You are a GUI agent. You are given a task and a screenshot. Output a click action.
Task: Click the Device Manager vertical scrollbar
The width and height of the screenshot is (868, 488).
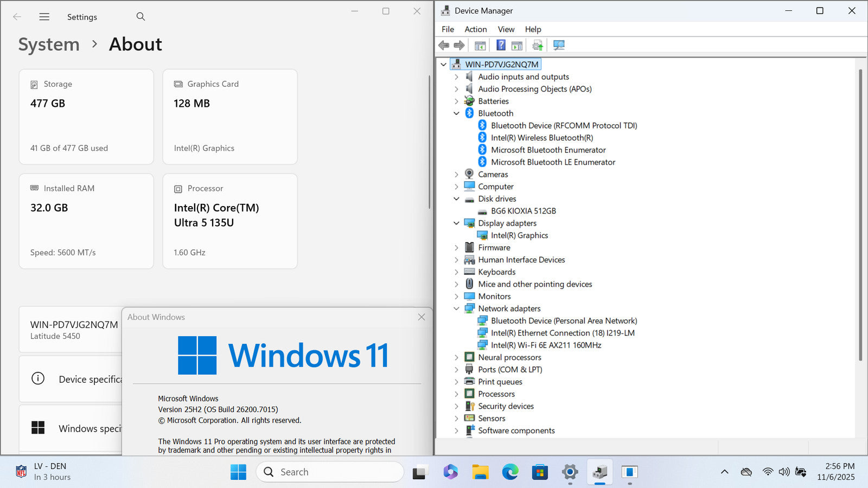click(860, 217)
